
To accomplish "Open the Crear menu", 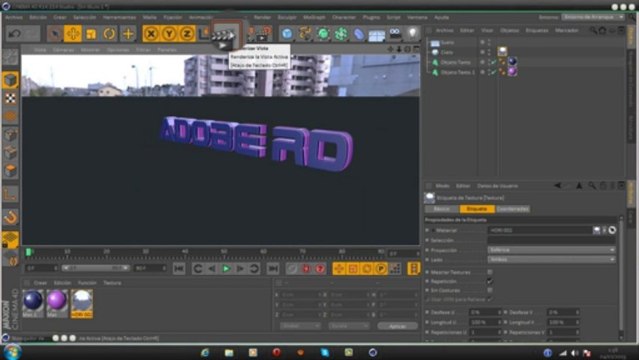I will click(x=60, y=18).
